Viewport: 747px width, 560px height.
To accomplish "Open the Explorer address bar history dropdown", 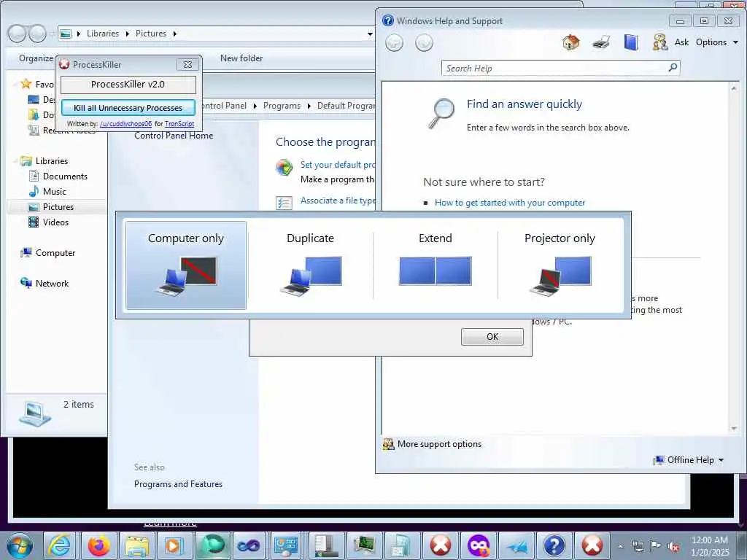I will click(x=370, y=34).
